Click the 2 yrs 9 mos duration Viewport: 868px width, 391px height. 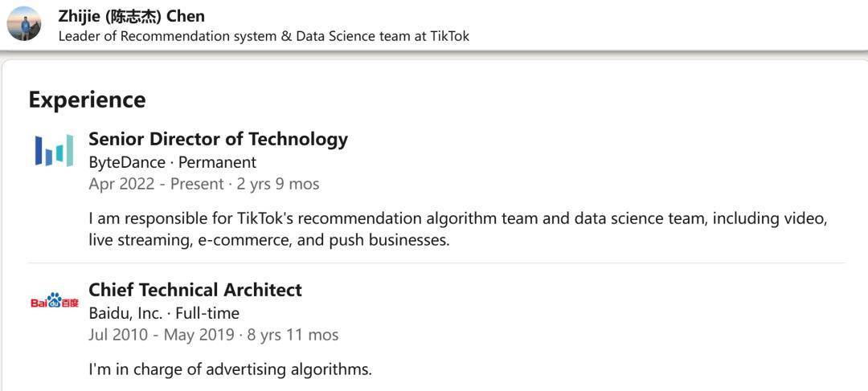point(278,184)
